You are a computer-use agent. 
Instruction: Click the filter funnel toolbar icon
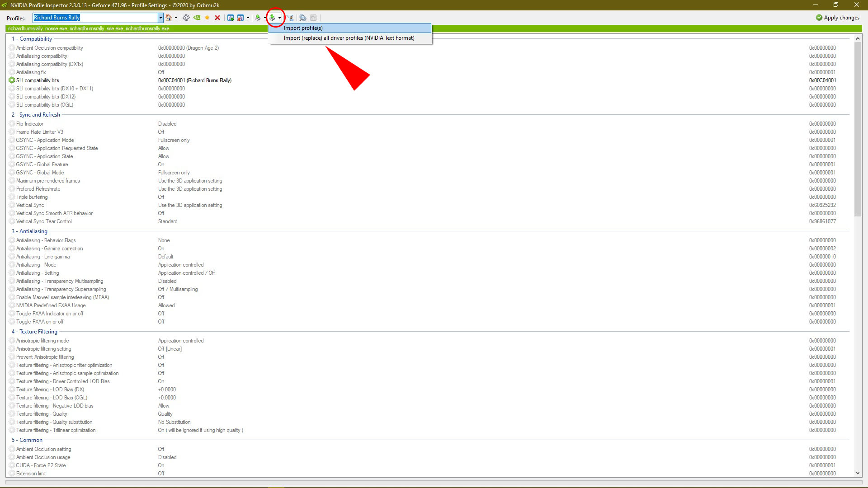[x=290, y=18]
